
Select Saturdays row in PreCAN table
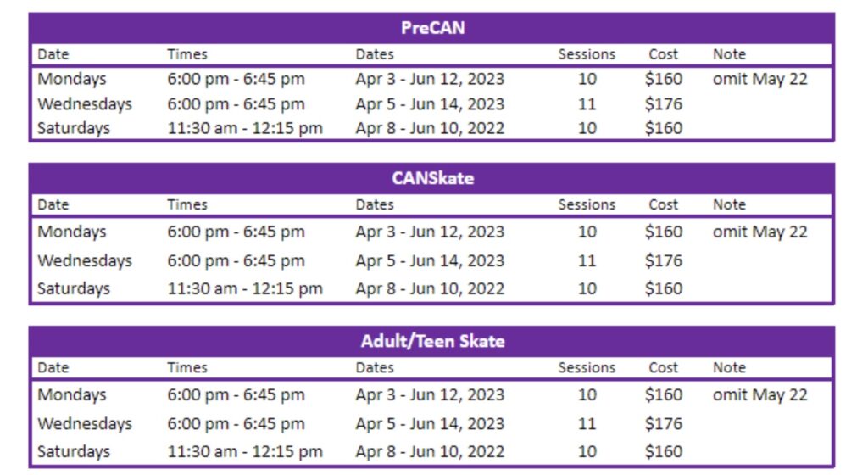click(x=432, y=128)
